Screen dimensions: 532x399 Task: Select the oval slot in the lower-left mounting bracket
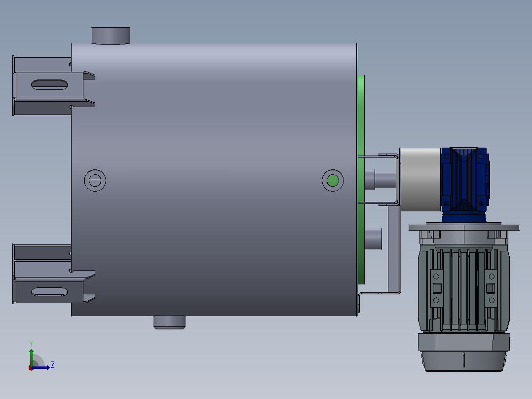pos(49,292)
